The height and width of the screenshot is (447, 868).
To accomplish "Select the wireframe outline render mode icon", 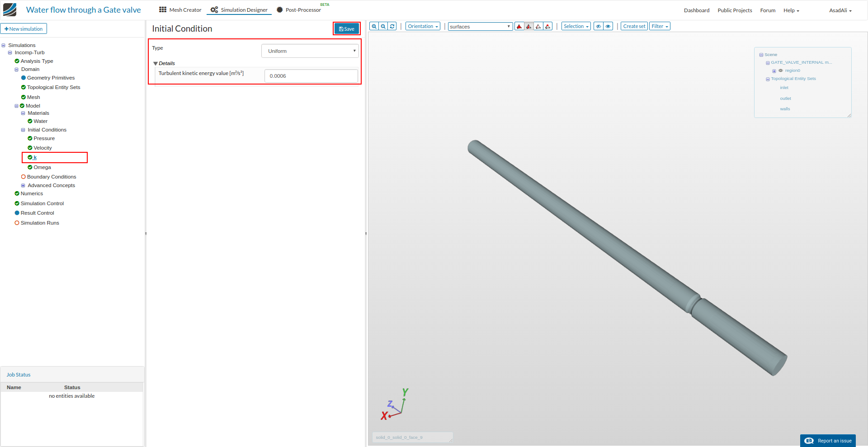I will pos(538,26).
